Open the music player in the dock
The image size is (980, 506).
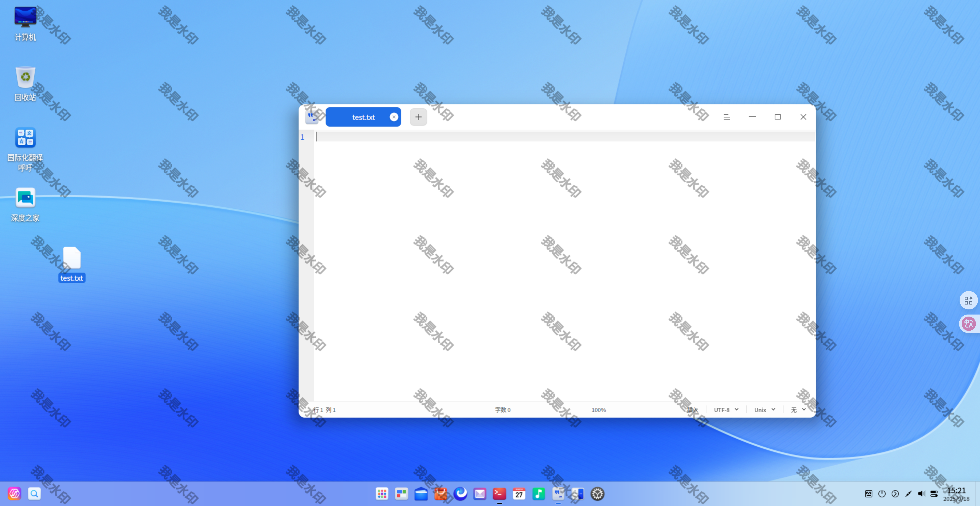coord(538,494)
